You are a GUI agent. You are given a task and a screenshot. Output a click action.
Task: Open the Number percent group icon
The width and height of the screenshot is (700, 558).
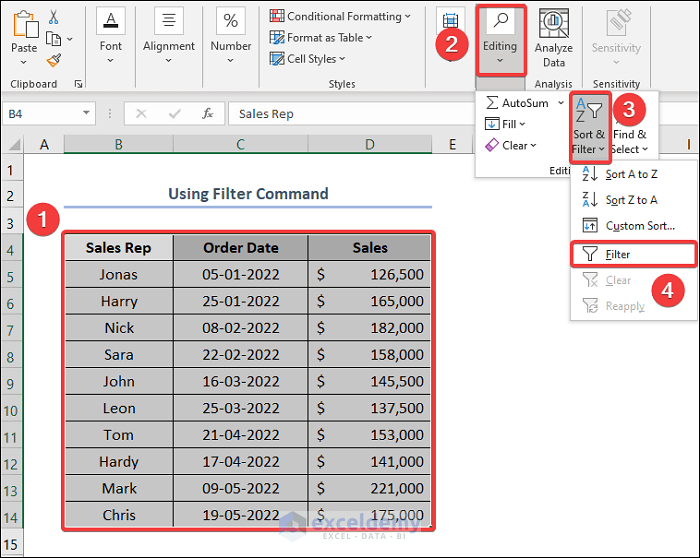click(x=231, y=21)
